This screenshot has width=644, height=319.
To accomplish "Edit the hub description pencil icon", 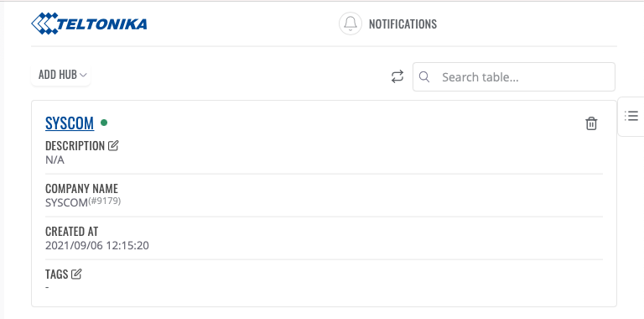I will [113, 145].
